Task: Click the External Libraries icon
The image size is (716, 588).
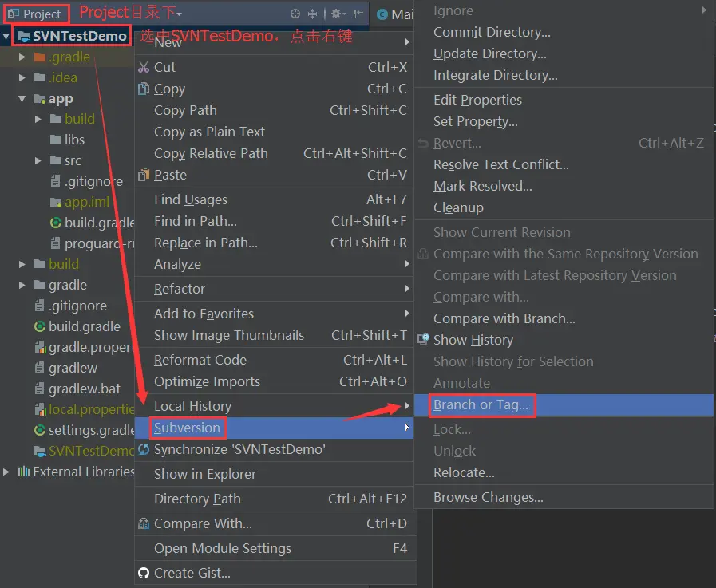Action: tap(24, 472)
